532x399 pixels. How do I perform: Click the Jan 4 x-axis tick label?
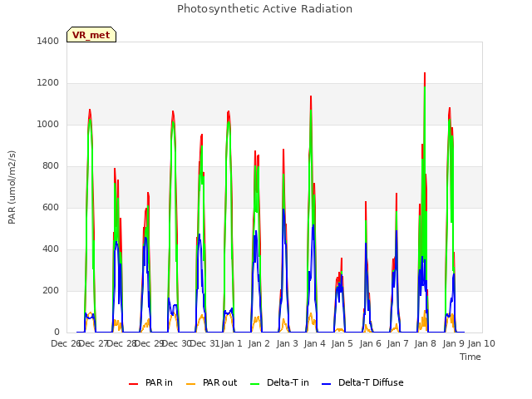coord(314,343)
